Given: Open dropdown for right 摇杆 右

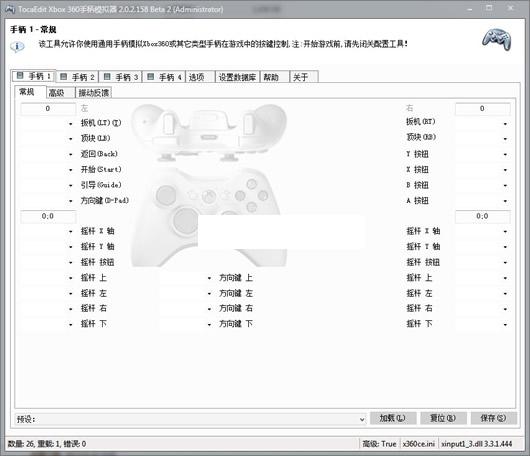Looking at the screenshot, I should pos(505,309).
